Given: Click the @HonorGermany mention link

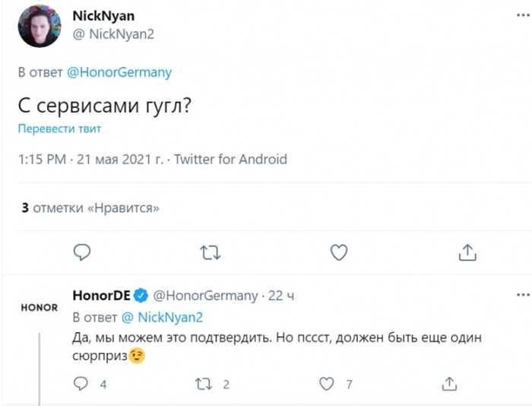Looking at the screenshot, I should [119, 73].
